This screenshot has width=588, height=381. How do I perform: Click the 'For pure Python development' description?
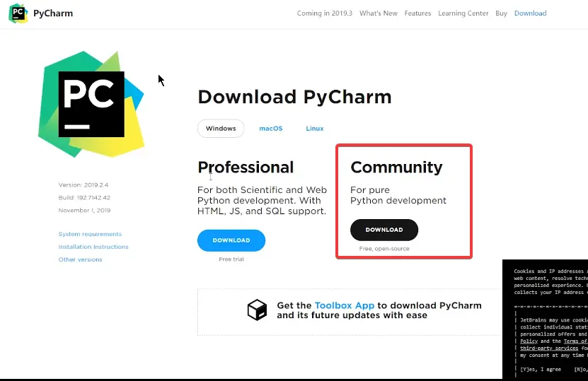[398, 195]
